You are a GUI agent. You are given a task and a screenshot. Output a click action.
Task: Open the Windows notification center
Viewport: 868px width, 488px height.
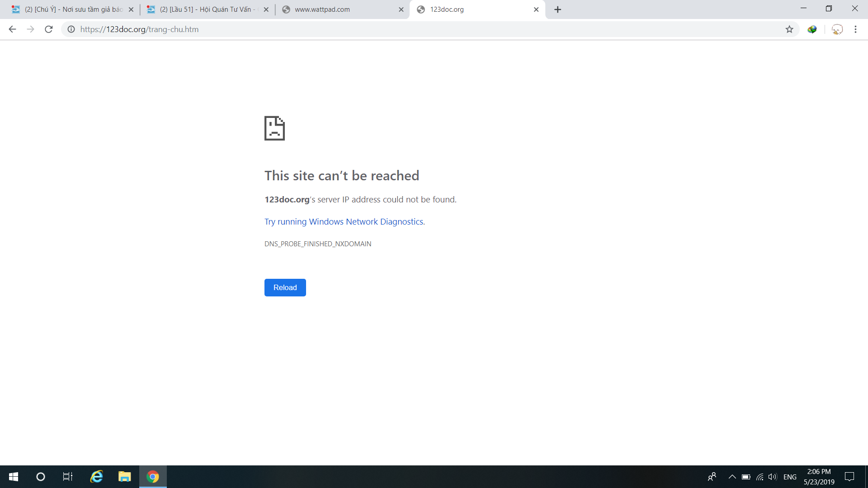(849, 477)
